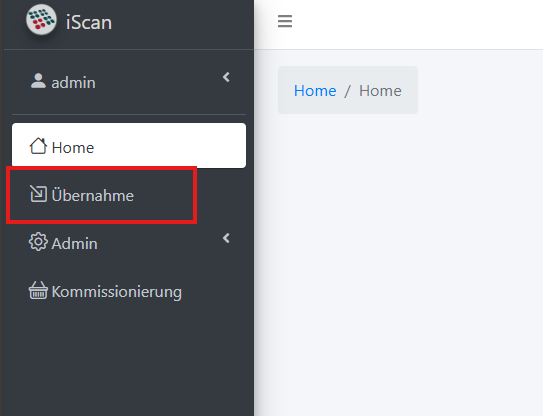The image size is (543, 416).
Task: Click the breadcrumb slash separator
Action: tap(347, 91)
